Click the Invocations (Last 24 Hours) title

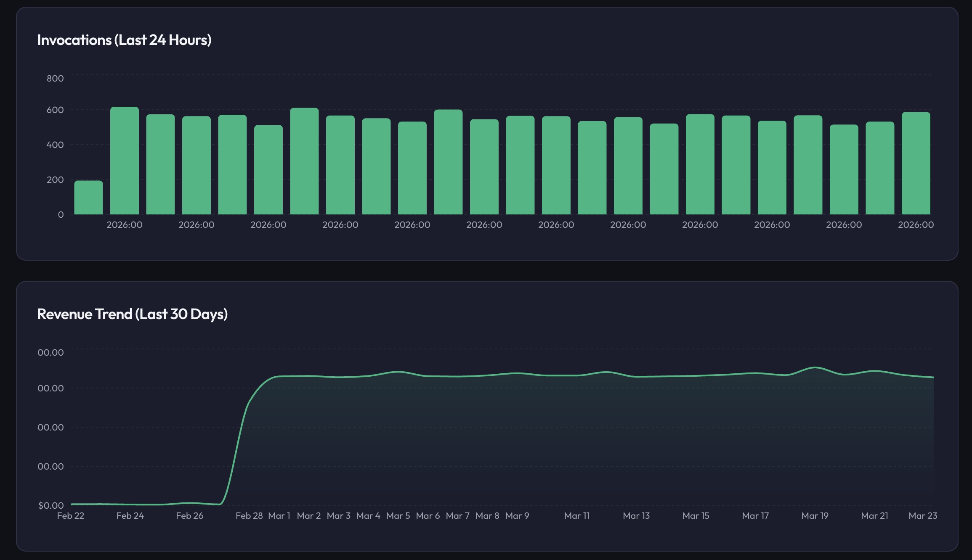[x=125, y=40]
